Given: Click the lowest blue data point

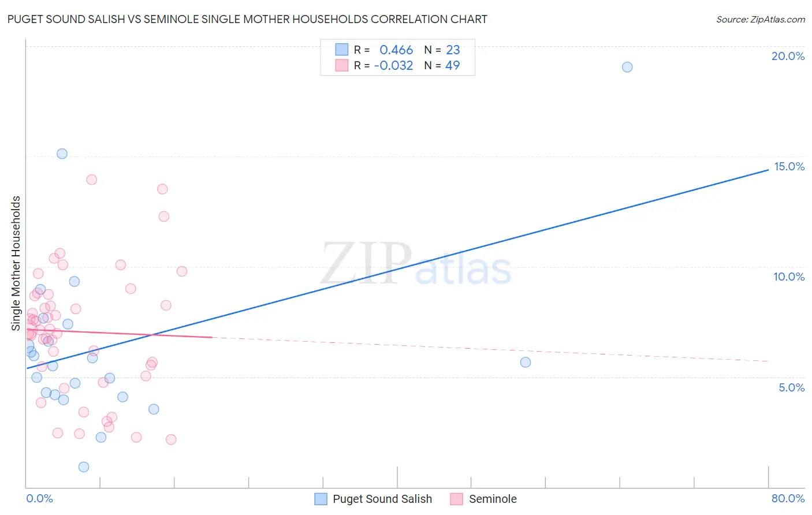Looking at the screenshot, I should 84,467.
